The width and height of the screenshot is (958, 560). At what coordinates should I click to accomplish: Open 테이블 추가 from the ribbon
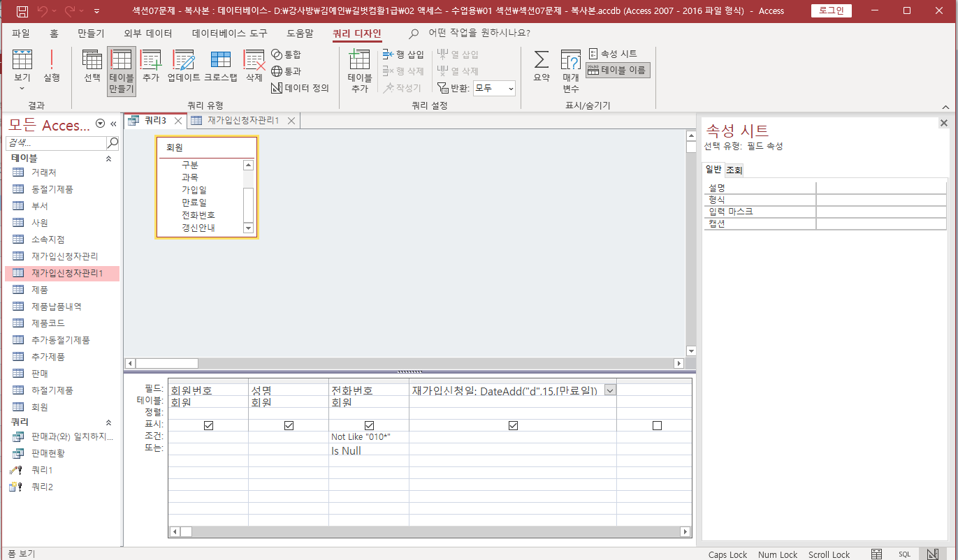[x=359, y=70]
